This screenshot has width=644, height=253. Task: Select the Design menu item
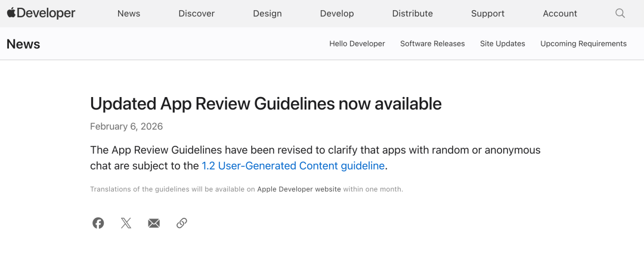click(x=267, y=14)
